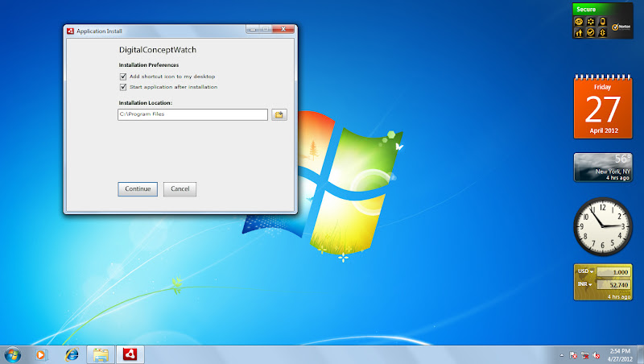Screen dimensions: 644x364
Task: Close the Application Install window
Action: point(283,29)
